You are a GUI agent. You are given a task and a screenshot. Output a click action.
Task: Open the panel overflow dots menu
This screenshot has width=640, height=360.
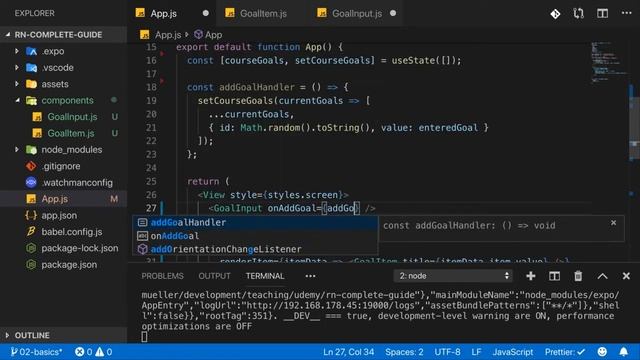click(310, 276)
